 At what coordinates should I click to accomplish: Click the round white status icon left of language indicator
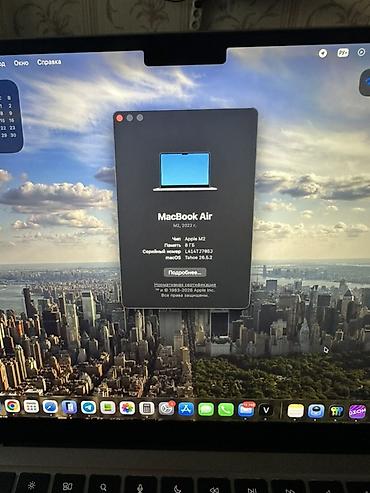tap(323, 53)
